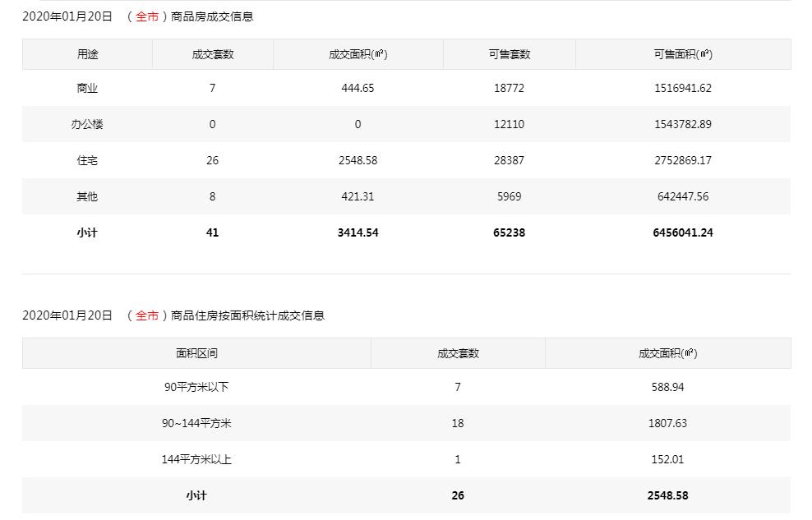The height and width of the screenshot is (520, 812).
Task: Select 小计 label in area statistics table
Action: 196,495
